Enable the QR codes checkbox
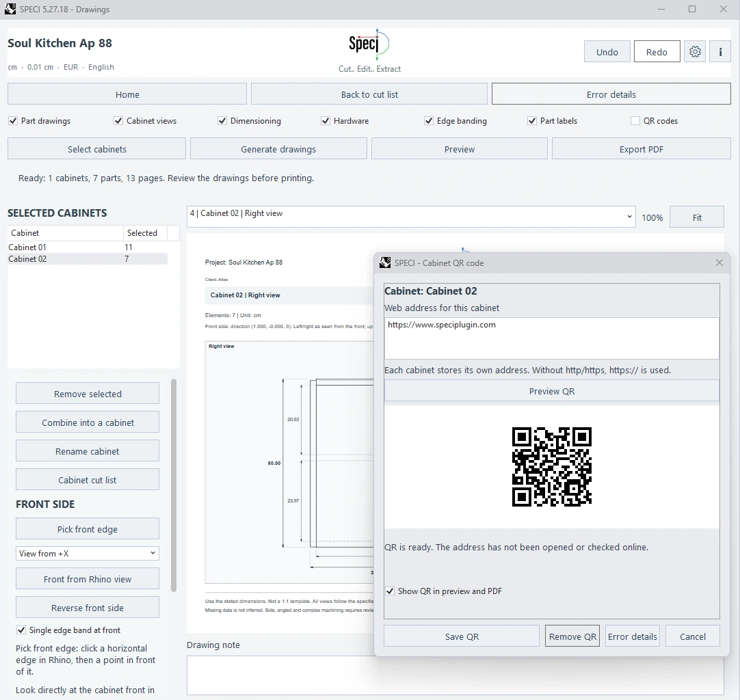This screenshot has width=740, height=700. pos(635,121)
